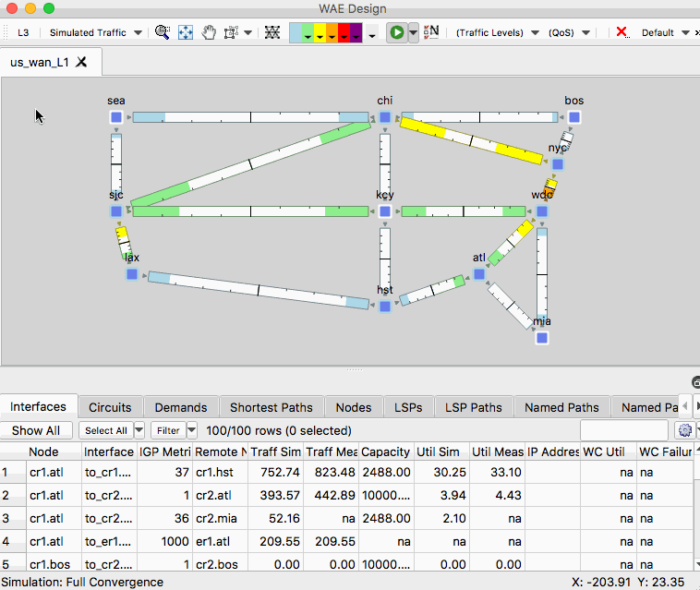
Task: Run simulation with green play button
Action: click(396, 32)
